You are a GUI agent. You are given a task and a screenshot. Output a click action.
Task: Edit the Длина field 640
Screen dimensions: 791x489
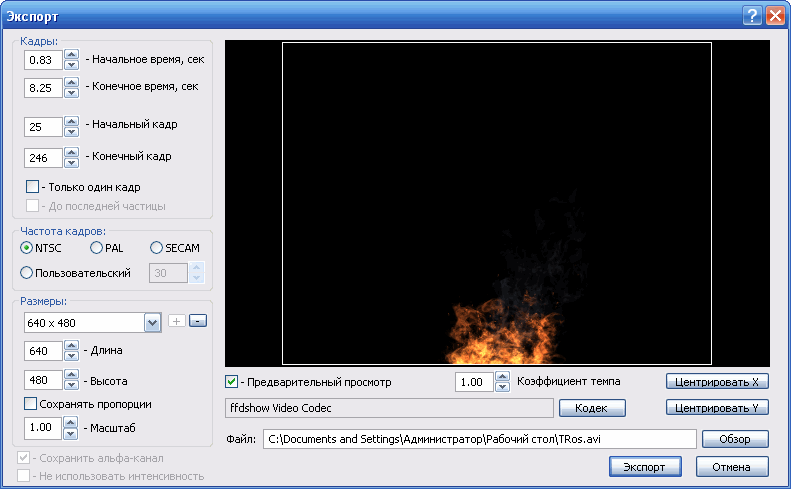(43, 351)
